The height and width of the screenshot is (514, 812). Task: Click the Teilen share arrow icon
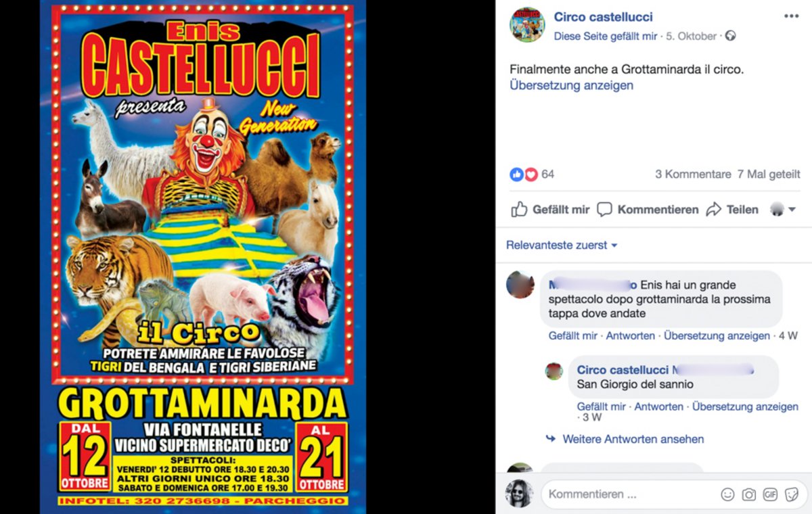coord(714,210)
